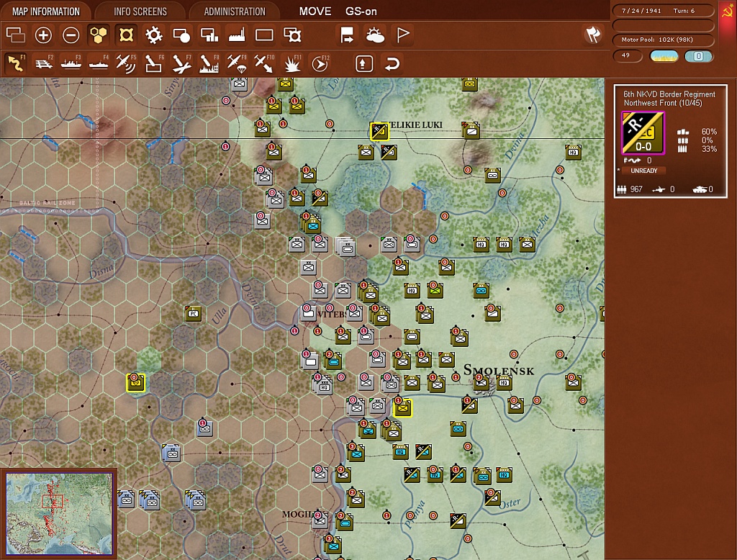Click the Smolensk city label

pos(499,371)
